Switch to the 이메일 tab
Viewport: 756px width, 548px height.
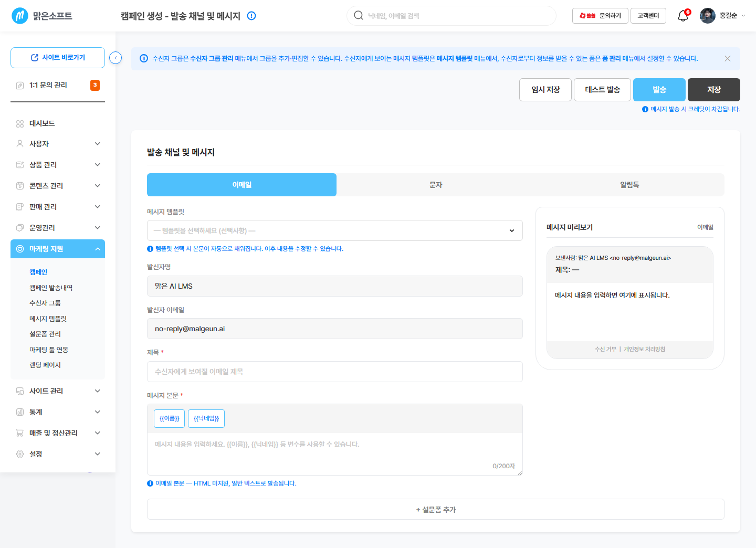(x=241, y=185)
